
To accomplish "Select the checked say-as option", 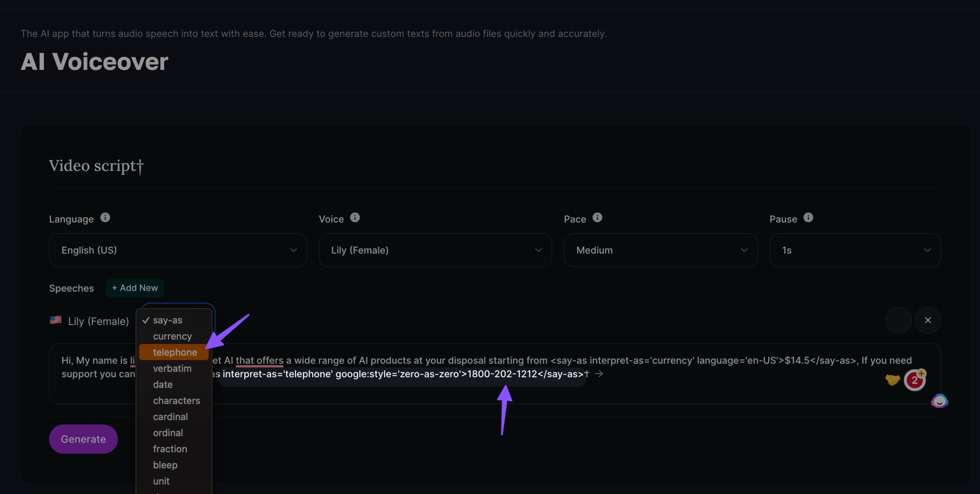I will (168, 320).
